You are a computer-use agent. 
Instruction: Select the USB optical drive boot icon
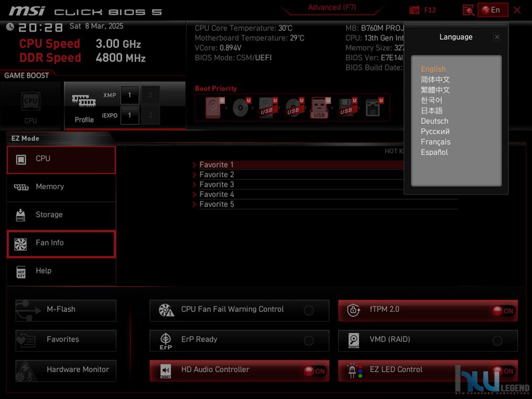pos(295,107)
